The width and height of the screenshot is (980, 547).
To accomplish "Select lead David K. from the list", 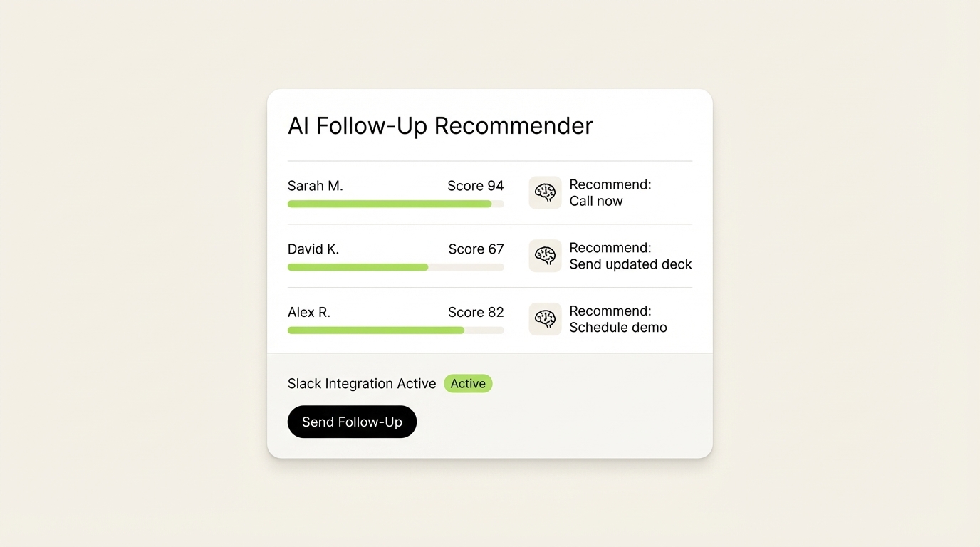I will (x=313, y=249).
